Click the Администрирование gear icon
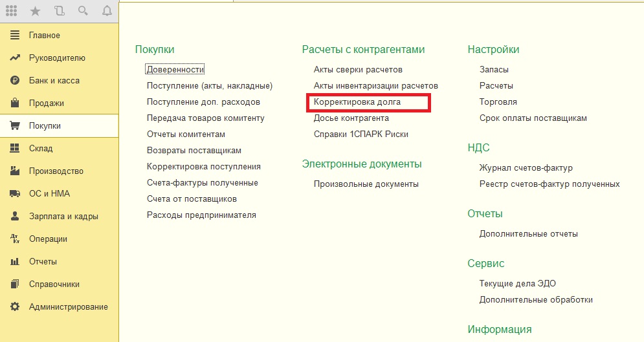This screenshot has height=342, width=644. [15, 306]
